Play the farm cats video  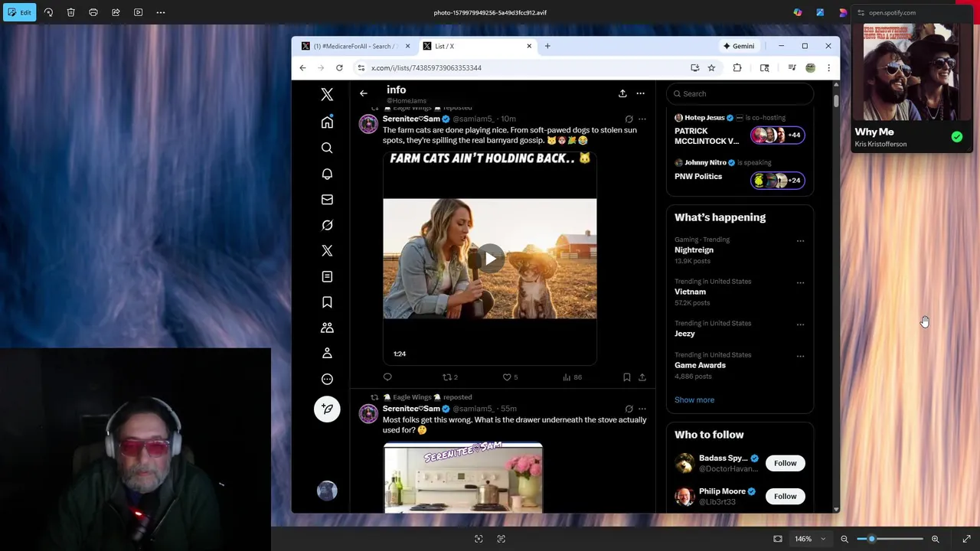pyautogui.click(x=490, y=259)
